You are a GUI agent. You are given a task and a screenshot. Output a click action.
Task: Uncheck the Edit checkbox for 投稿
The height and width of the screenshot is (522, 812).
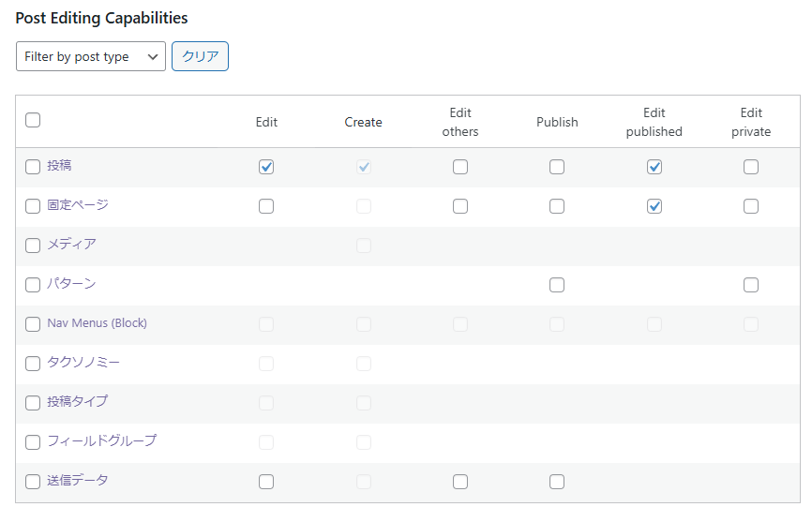tap(266, 167)
